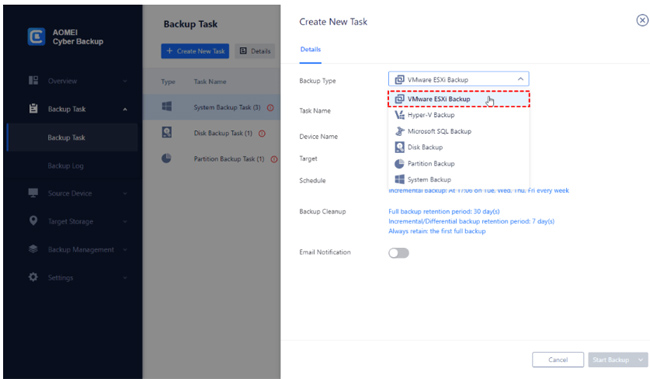Select VMware ESXi Backup from the list
Screen dimensions: 650x379
coord(459,99)
